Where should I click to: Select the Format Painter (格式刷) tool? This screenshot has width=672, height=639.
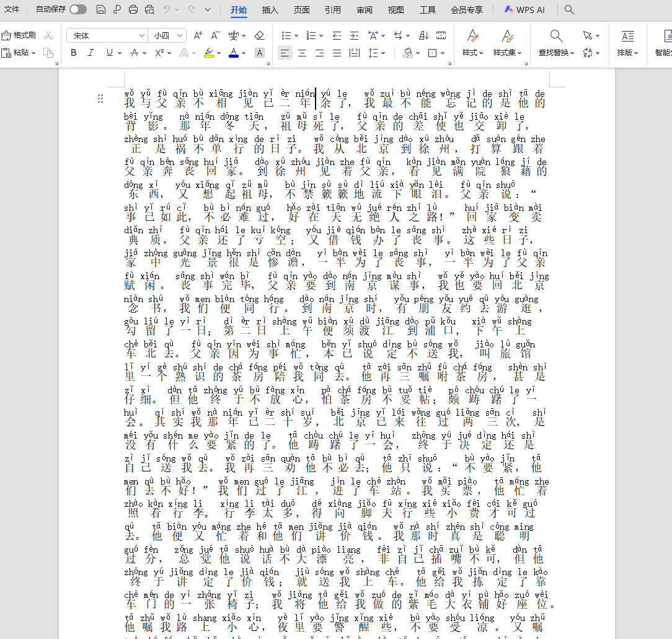[x=19, y=35]
